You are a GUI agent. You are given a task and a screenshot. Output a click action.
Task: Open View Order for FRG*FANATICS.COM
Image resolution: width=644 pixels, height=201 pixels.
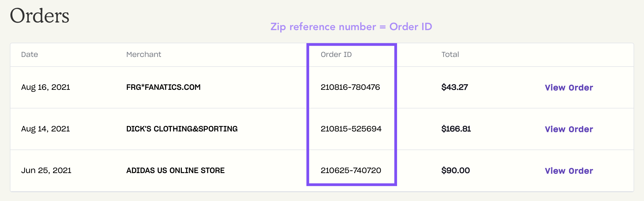click(569, 88)
